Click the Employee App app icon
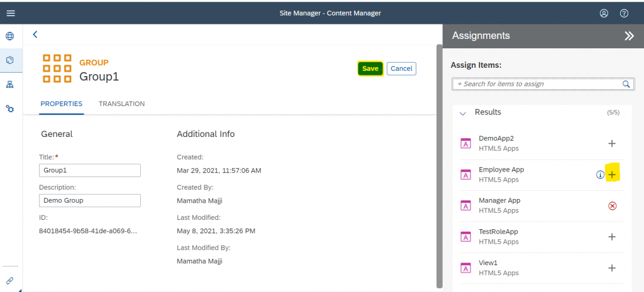 point(465,175)
